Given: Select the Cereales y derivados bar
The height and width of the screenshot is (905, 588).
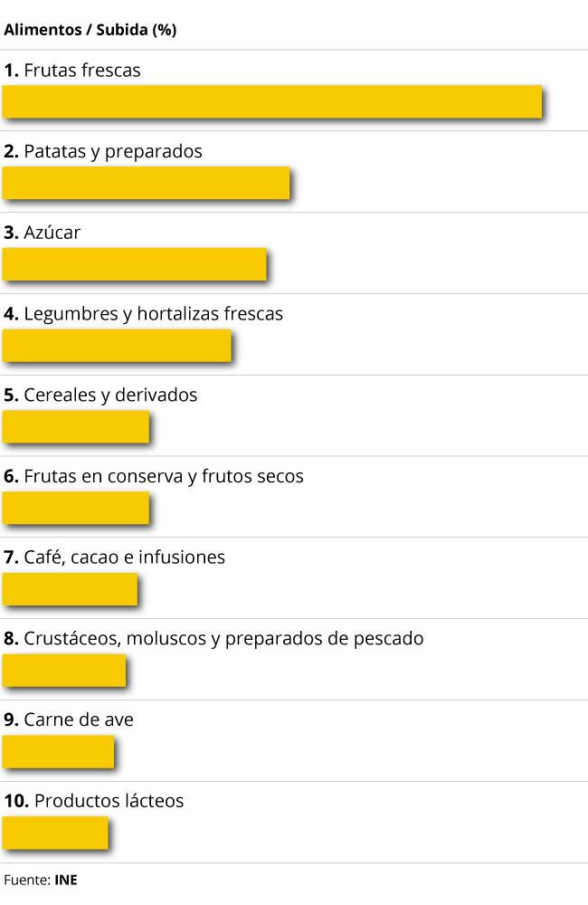Looking at the screenshot, I should pyautogui.click(x=75, y=427).
